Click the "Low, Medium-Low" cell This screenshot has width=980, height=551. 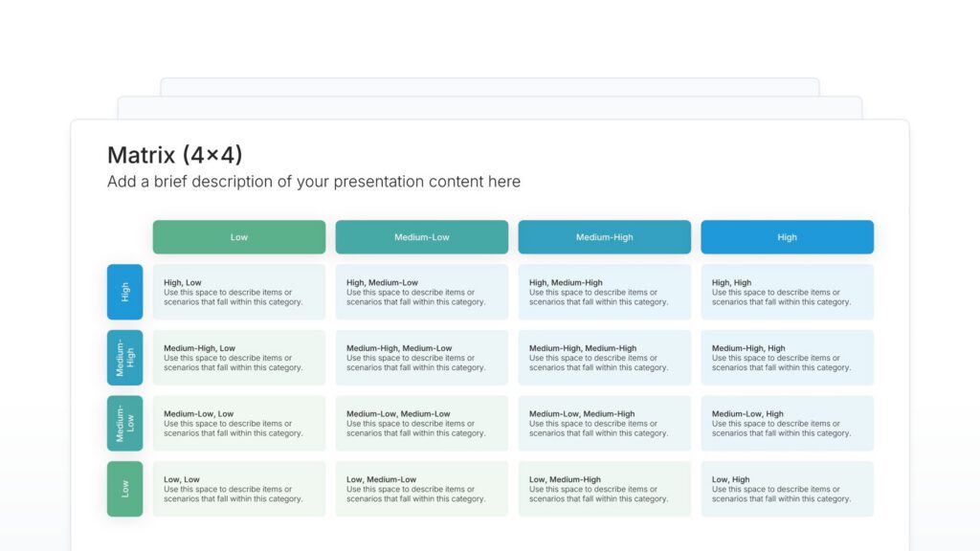click(421, 489)
